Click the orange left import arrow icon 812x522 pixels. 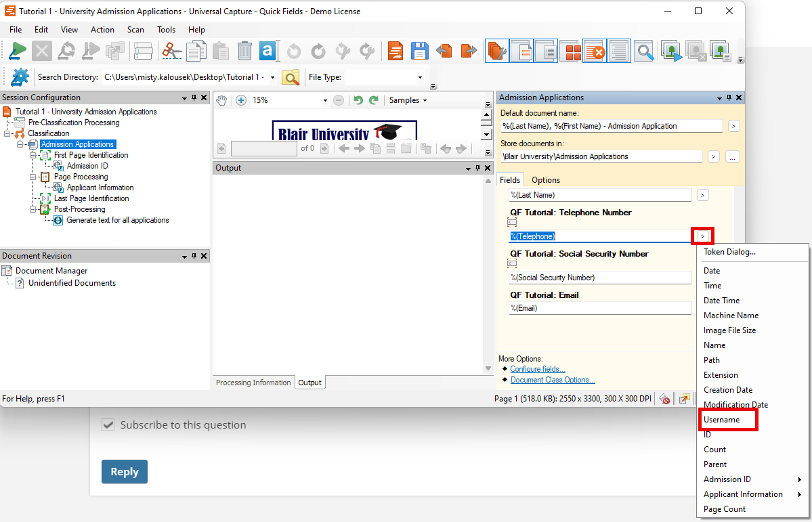click(x=444, y=51)
